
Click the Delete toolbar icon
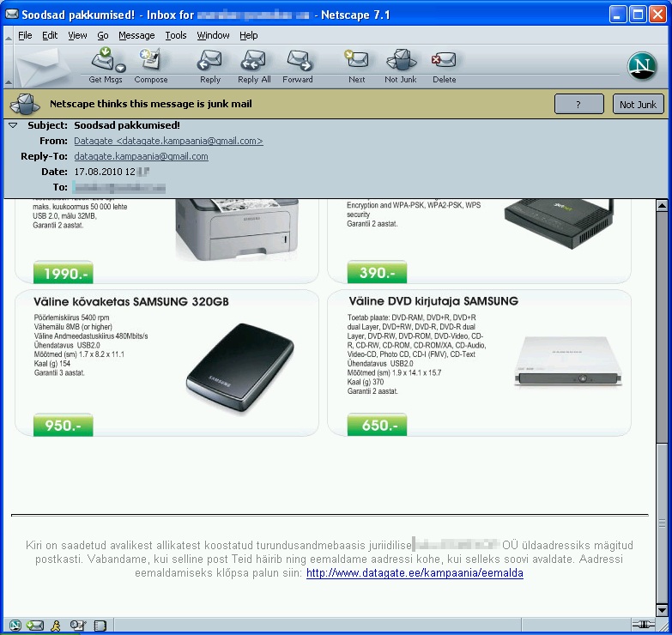[444, 60]
